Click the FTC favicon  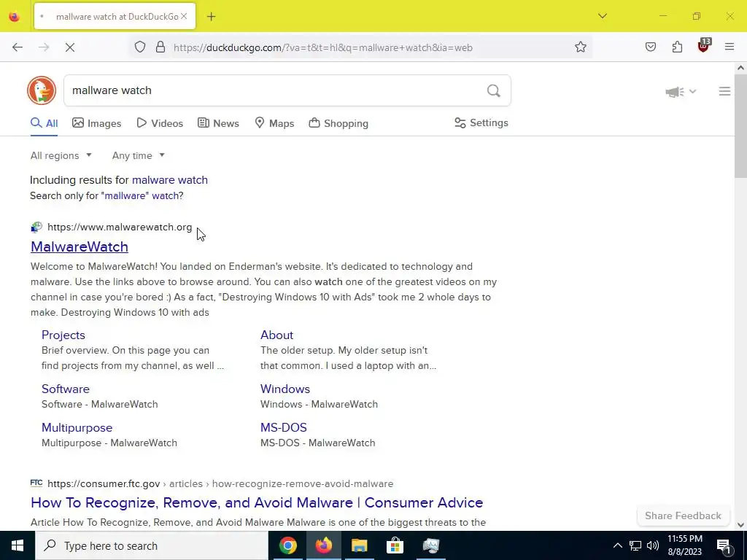pyautogui.click(x=36, y=483)
